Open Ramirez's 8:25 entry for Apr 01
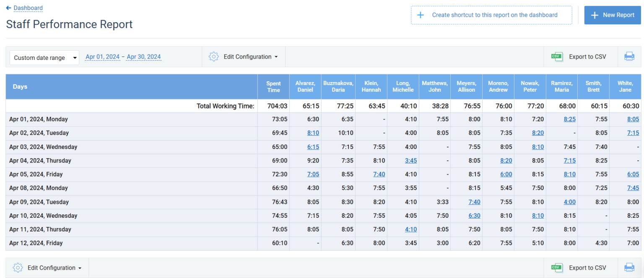 [x=570, y=119]
